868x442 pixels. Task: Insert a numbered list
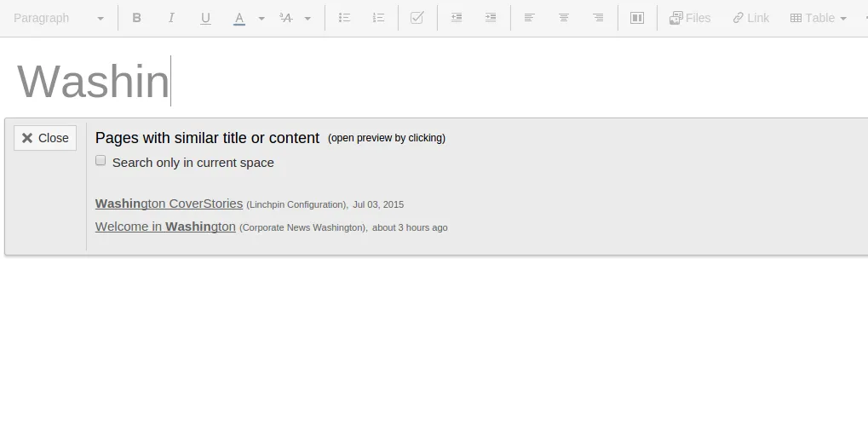coord(379,18)
